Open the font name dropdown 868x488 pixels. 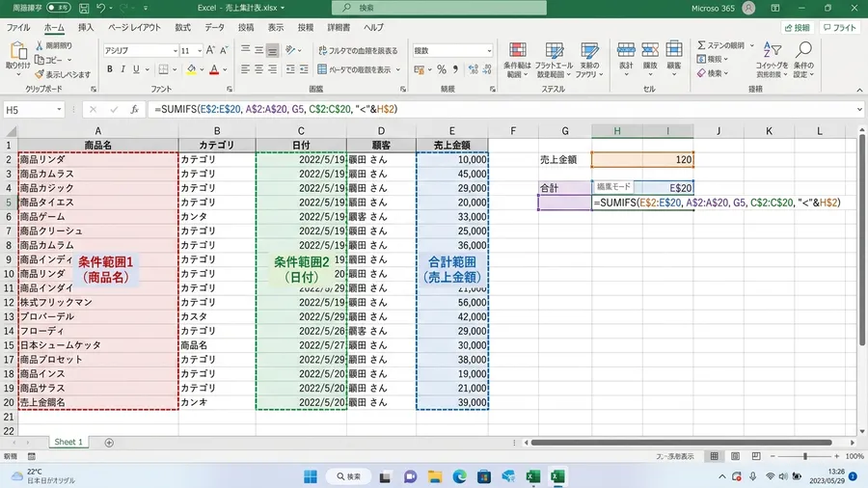(x=175, y=50)
